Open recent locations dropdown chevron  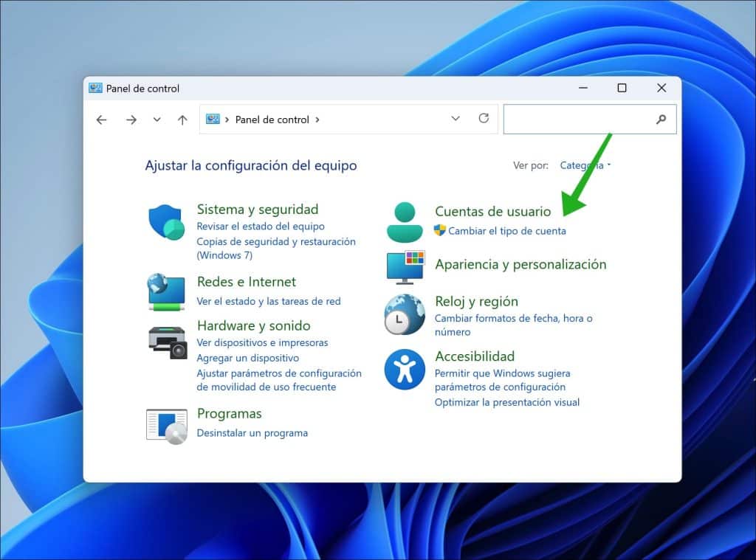tap(157, 120)
